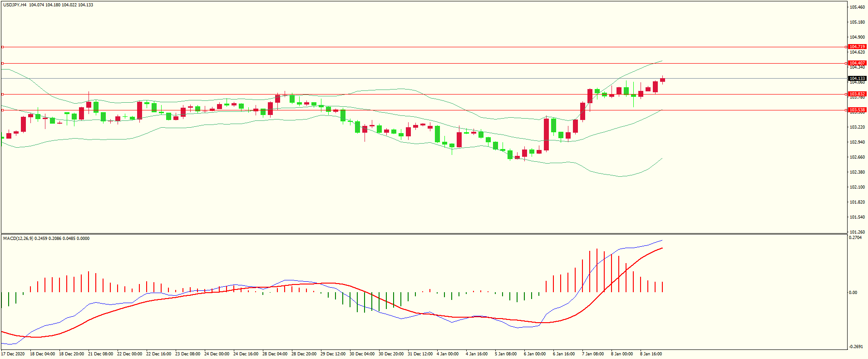Viewport: 868px width, 359px height.
Task: Grab left handle of the 103.832 line
Action: pyautogui.click(x=2, y=94)
